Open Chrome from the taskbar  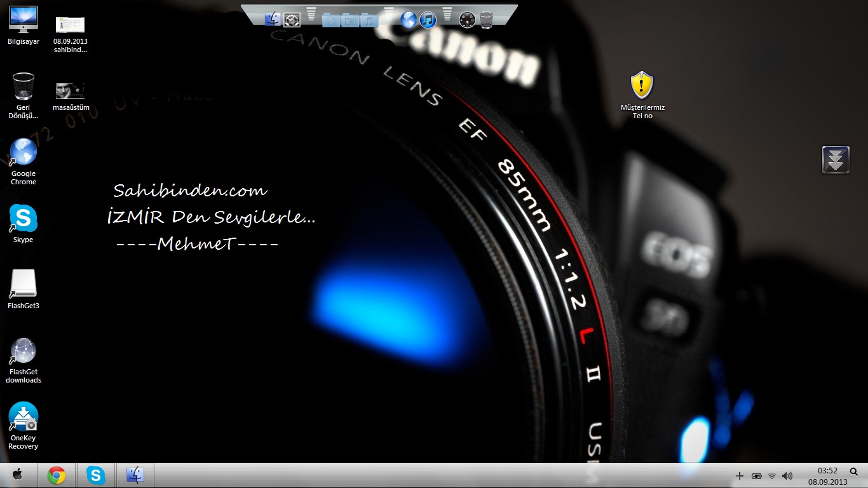[57, 475]
